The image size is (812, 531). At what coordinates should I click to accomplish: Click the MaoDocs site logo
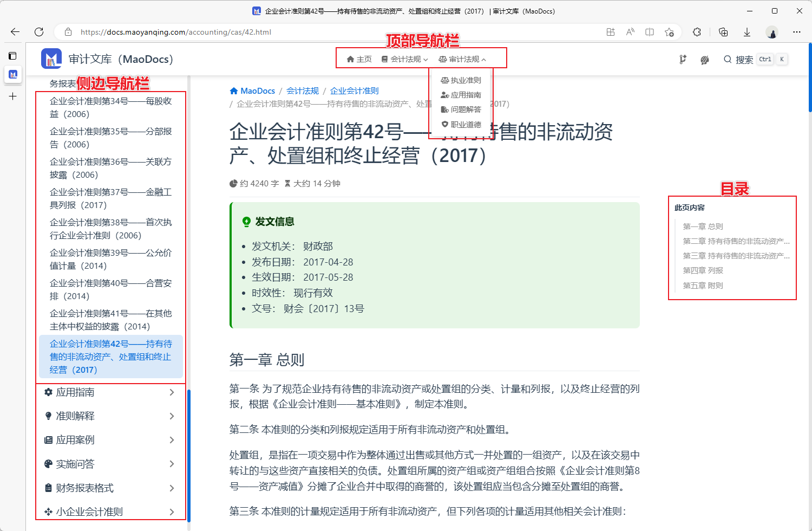(51, 59)
